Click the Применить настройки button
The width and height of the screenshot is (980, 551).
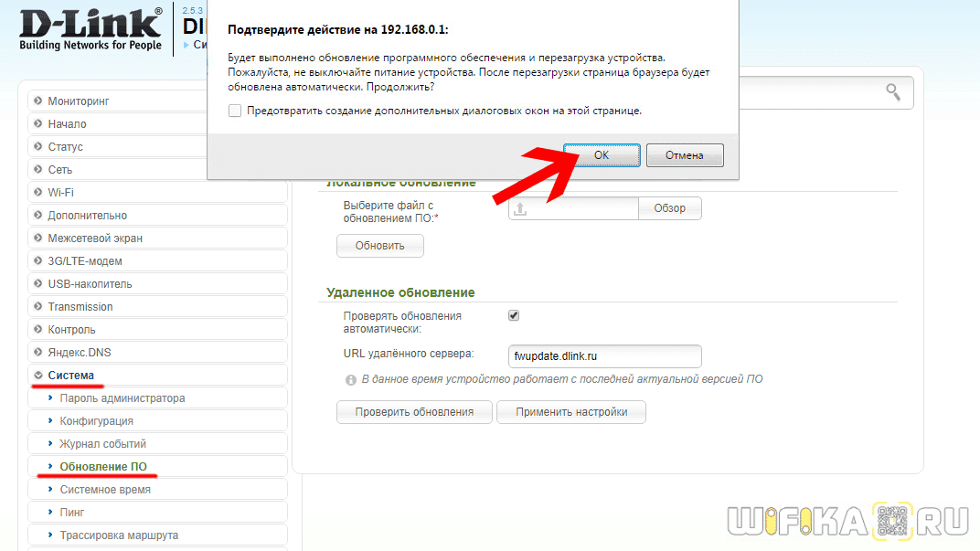[571, 412]
